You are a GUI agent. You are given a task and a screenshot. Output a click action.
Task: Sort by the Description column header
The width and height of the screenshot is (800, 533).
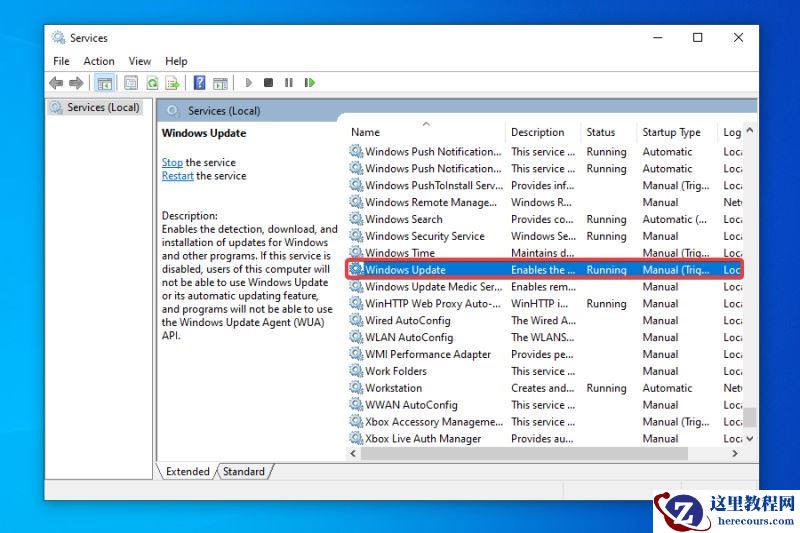543,132
